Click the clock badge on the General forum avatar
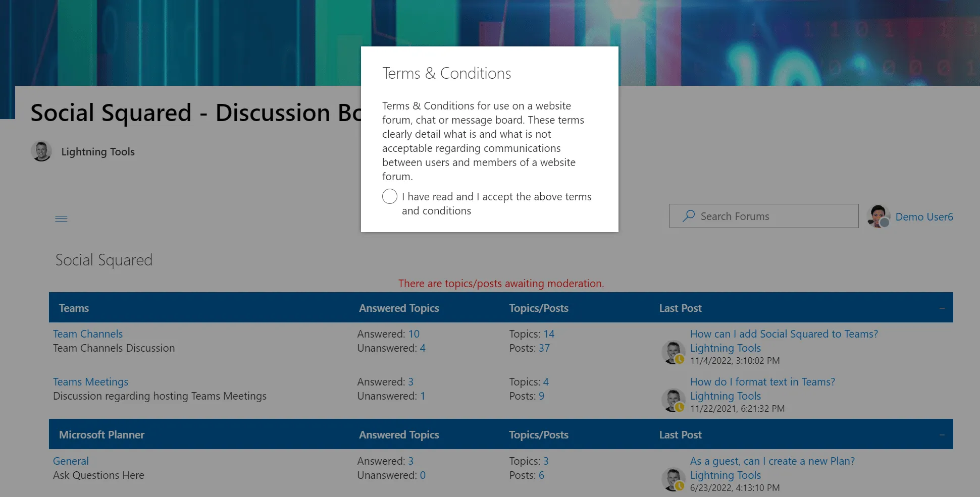 (680, 485)
